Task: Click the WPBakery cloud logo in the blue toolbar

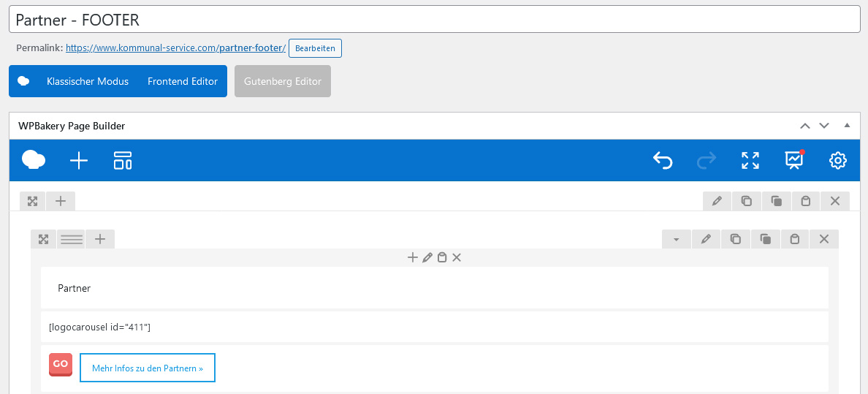Action: (34, 160)
